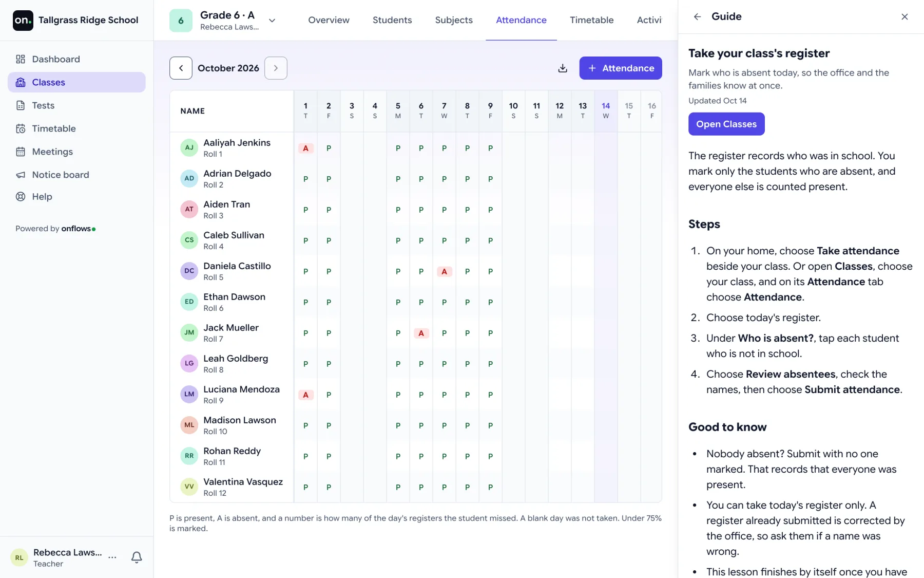Open Tests from the sidebar
924x578 pixels.
[76, 105]
